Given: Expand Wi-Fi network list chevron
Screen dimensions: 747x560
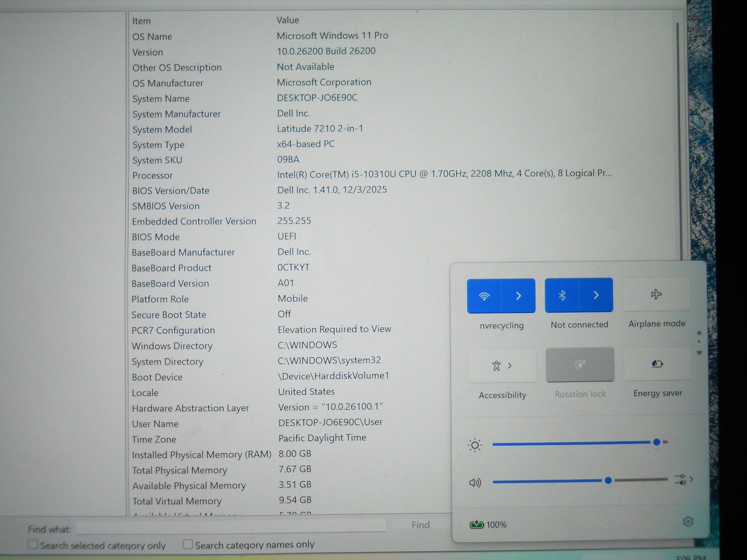Looking at the screenshot, I should pyautogui.click(x=518, y=296).
